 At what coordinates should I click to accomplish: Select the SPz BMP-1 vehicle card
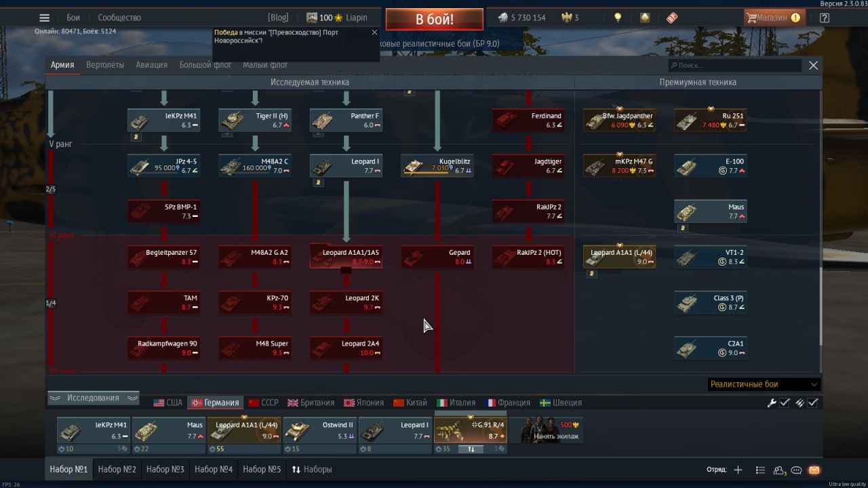[164, 211]
